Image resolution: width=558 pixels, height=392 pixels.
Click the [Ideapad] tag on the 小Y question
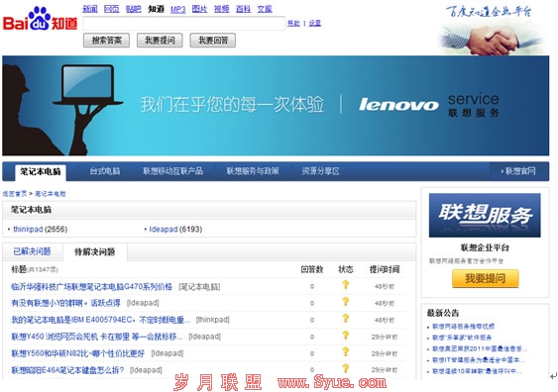click(143, 303)
